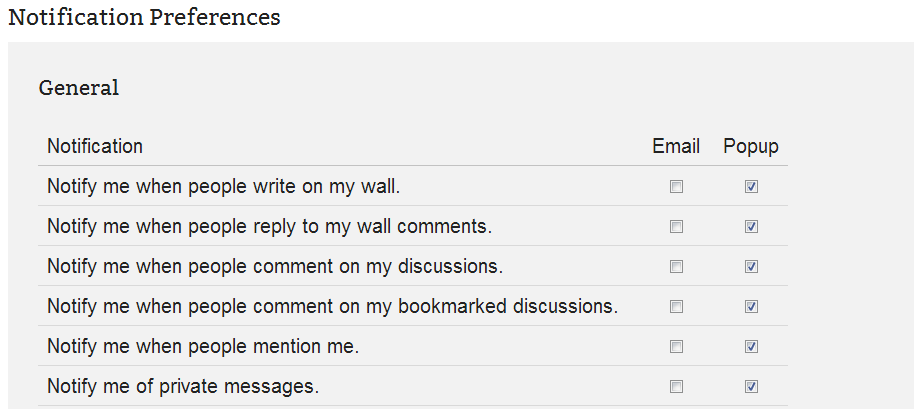This screenshot has height=409, width=914.
Task: Click the Email column header
Action: coord(676,146)
